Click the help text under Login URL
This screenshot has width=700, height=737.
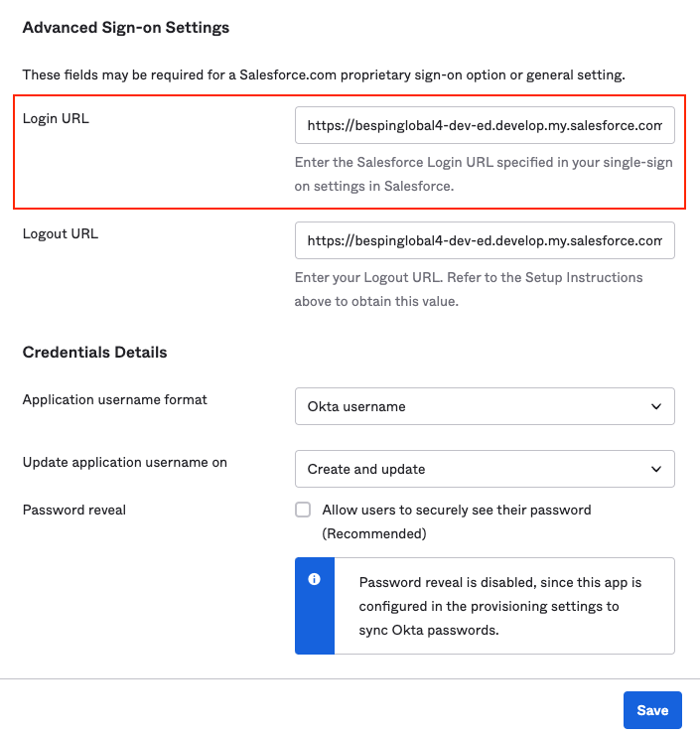tap(483, 174)
